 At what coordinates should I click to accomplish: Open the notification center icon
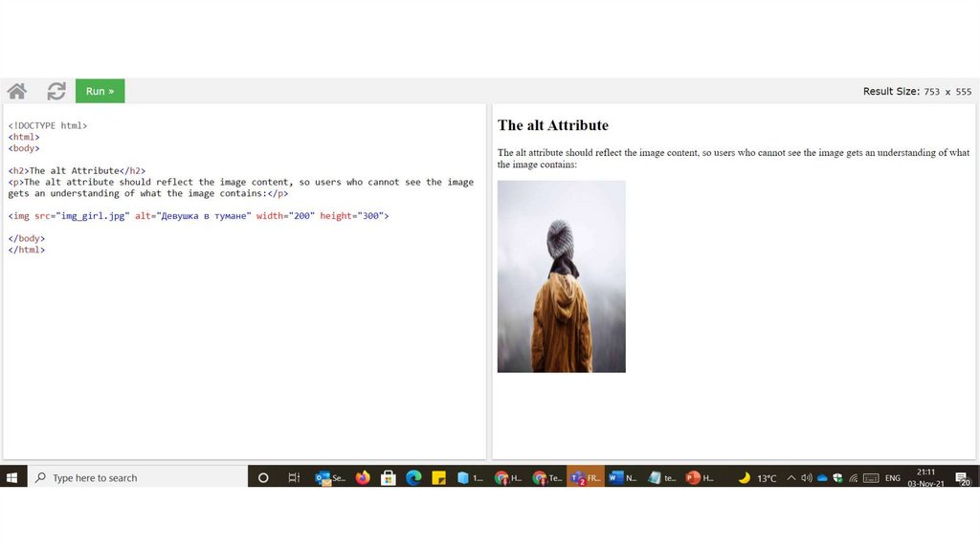click(x=965, y=477)
